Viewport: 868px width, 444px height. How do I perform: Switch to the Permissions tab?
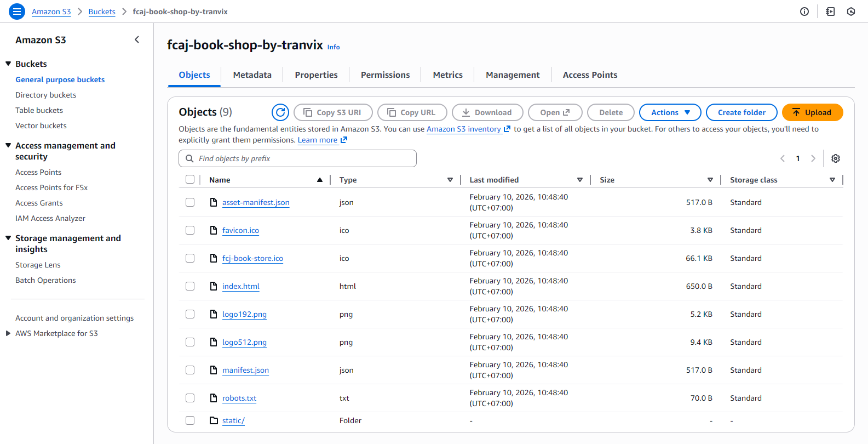(x=386, y=75)
